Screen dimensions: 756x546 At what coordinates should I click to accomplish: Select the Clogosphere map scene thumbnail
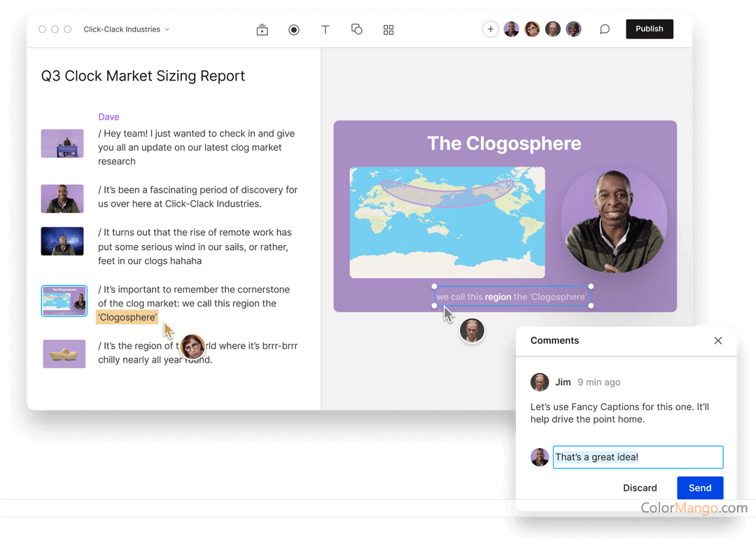click(64, 300)
